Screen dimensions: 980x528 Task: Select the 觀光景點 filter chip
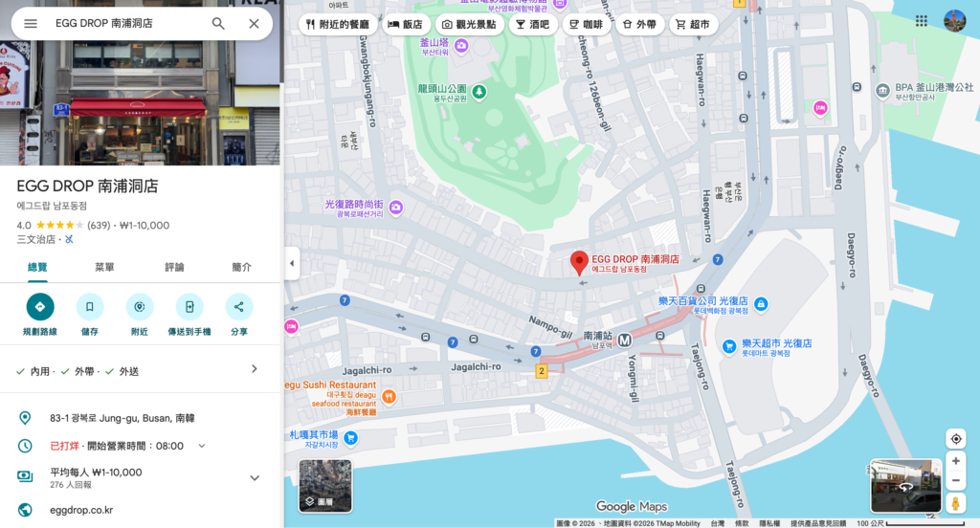[469, 24]
